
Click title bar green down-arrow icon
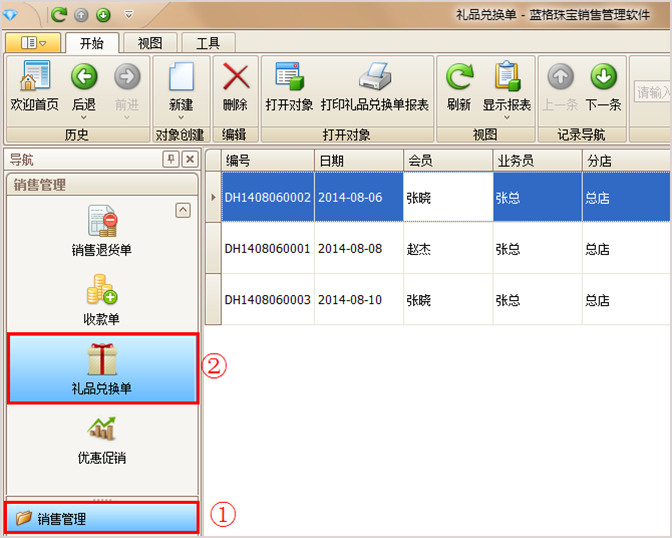103,15
